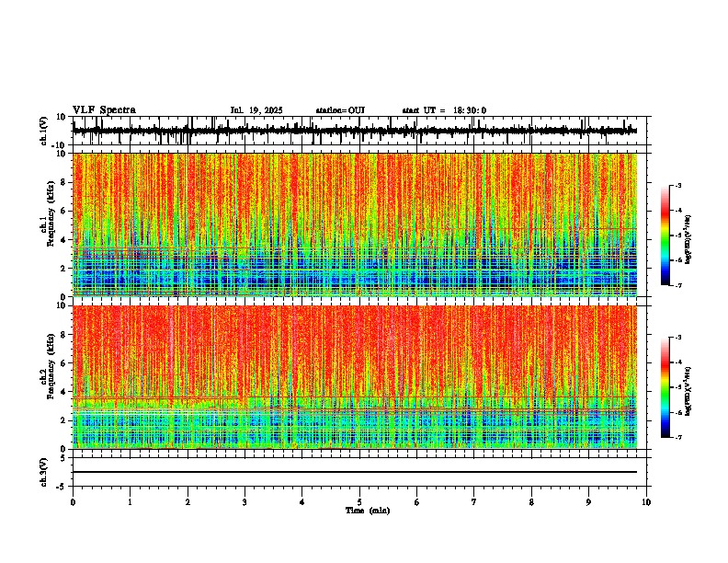Viewport: 728px width, 563px height.
Task: Click the date text "Jul 19, 2025"
Action: [x=256, y=110]
